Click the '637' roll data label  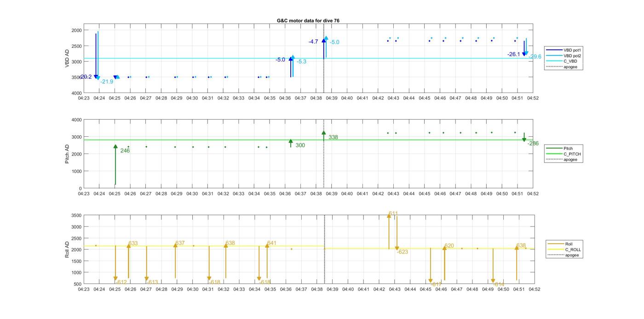click(x=180, y=243)
